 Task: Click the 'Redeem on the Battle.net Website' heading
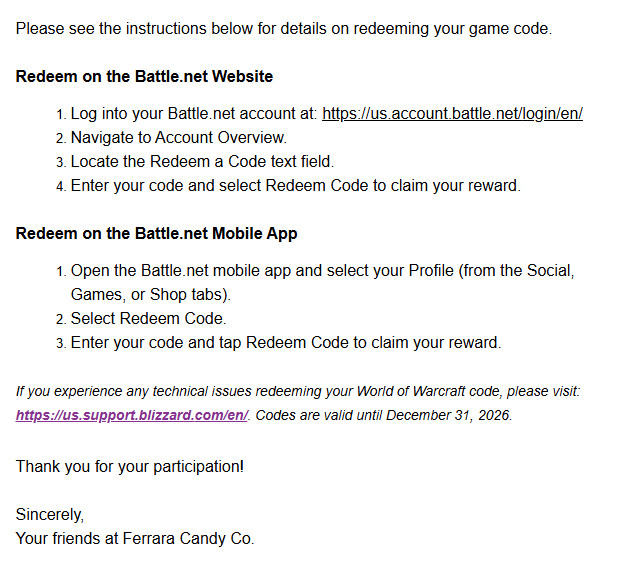pos(144,76)
